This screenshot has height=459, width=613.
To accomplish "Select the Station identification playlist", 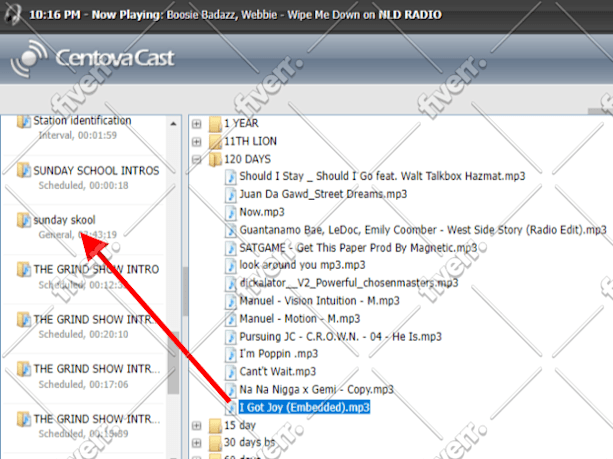I will point(82,120).
